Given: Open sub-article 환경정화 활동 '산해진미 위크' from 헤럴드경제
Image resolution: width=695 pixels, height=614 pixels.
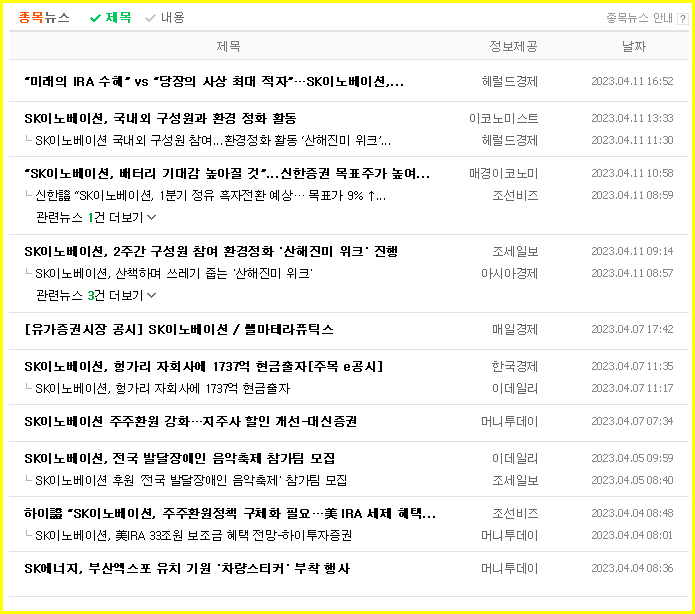Looking at the screenshot, I should point(213,141).
